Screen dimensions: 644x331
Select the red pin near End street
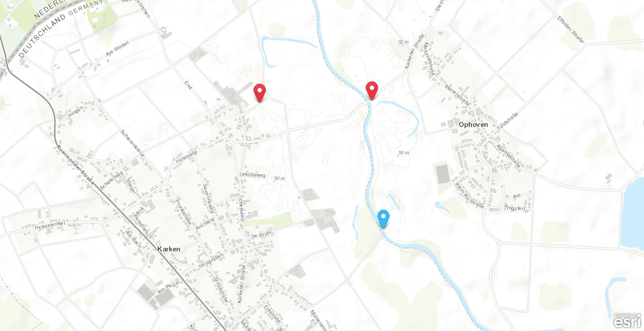[260, 93]
